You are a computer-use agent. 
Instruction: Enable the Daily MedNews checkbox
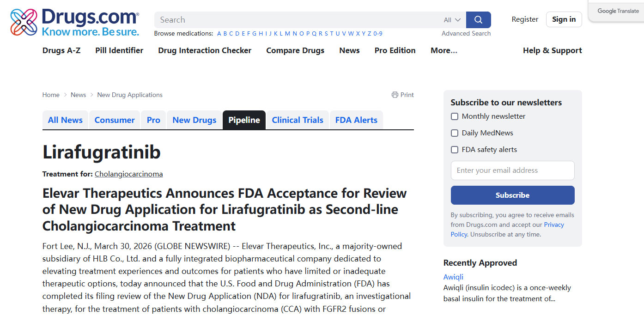coord(455,133)
